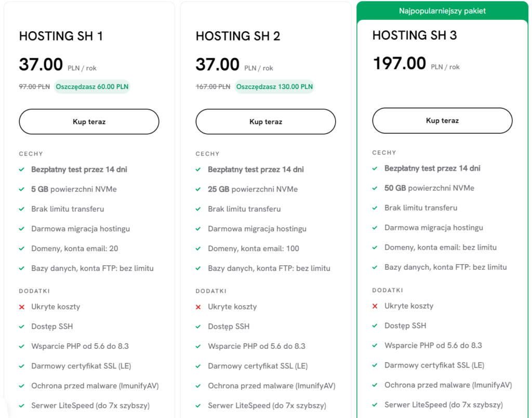The width and height of the screenshot is (532, 418).
Task: Click Domeny, konta email: 100 text
Action: click(x=254, y=249)
